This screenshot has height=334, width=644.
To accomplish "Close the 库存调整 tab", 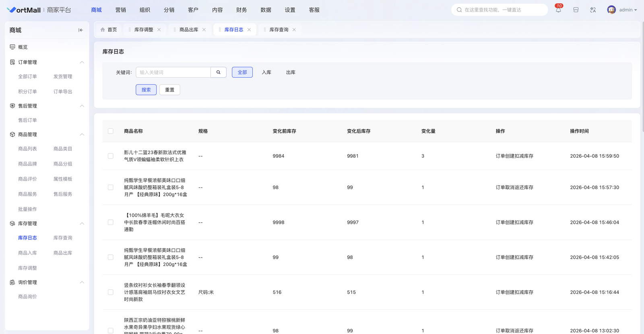I will 159,30.
